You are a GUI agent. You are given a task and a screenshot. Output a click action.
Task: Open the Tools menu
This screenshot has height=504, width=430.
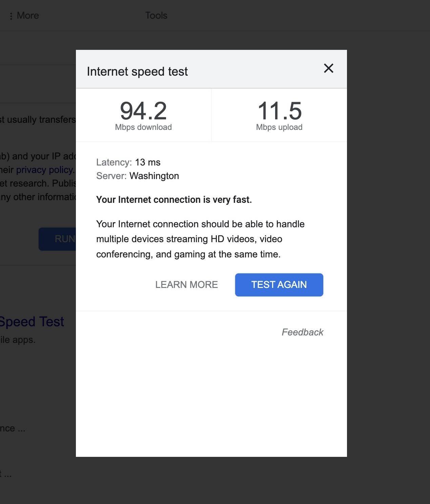[x=156, y=16]
